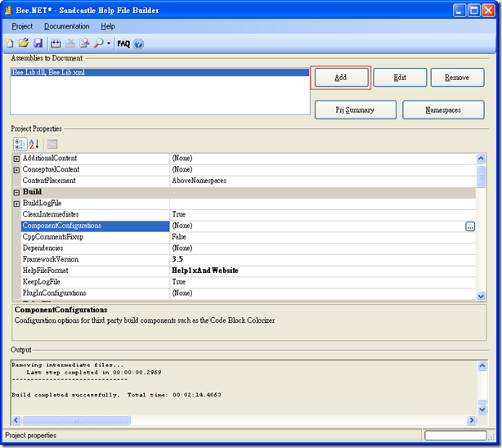This screenshot has width=502, height=448.
Task: Click the False value of CppCommentsFixup
Action: 323,237
